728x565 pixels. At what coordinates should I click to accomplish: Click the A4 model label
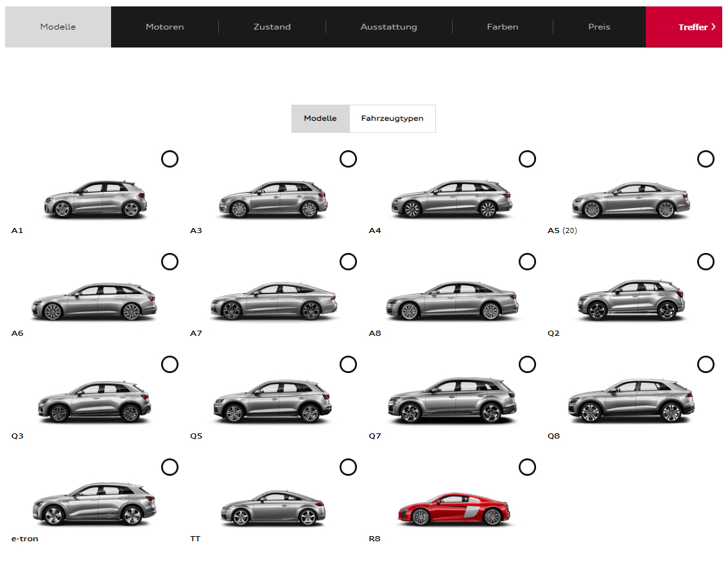(x=375, y=230)
